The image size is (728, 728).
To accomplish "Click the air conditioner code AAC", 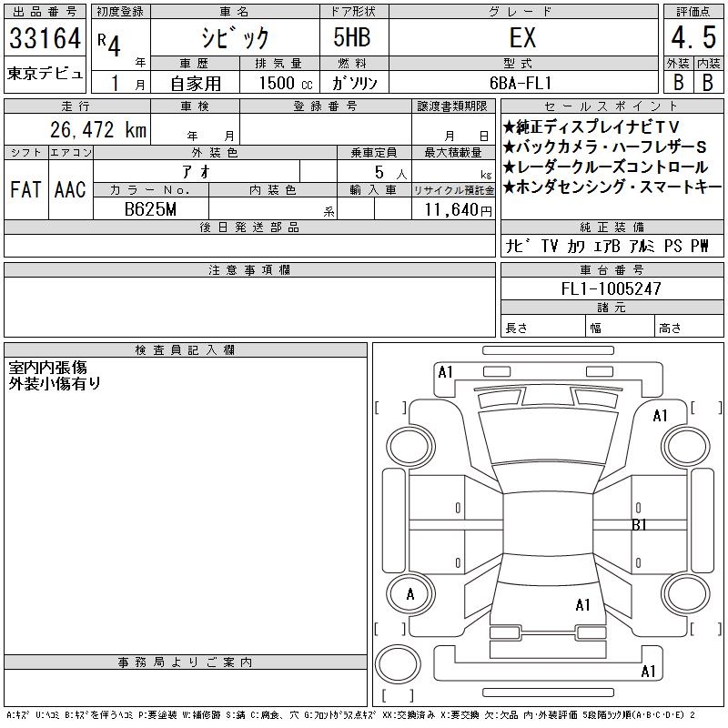I will tap(70, 189).
